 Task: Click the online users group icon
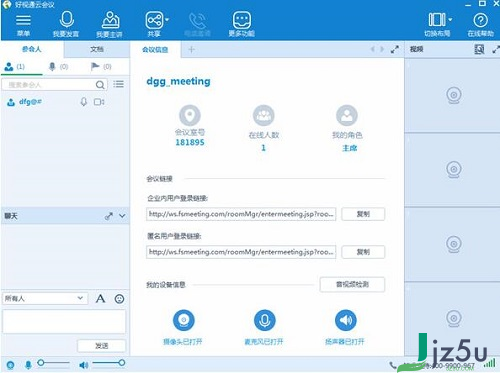[x=264, y=115]
